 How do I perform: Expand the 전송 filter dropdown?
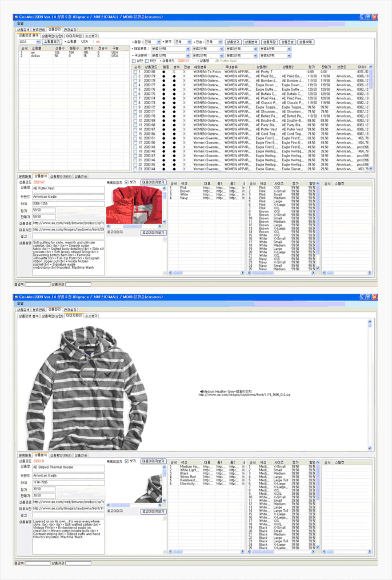[214, 42]
